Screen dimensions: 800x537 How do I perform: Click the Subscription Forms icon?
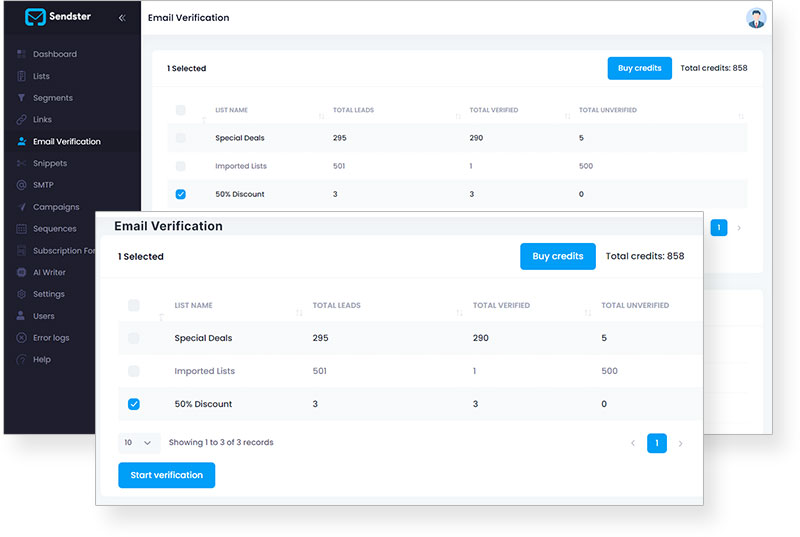[x=21, y=250]
